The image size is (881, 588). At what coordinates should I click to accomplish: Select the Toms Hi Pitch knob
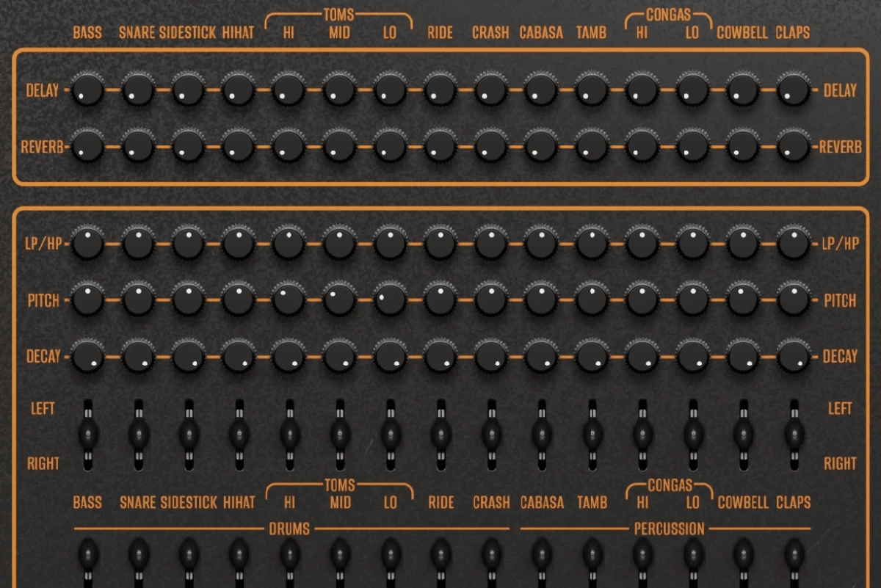289,300
